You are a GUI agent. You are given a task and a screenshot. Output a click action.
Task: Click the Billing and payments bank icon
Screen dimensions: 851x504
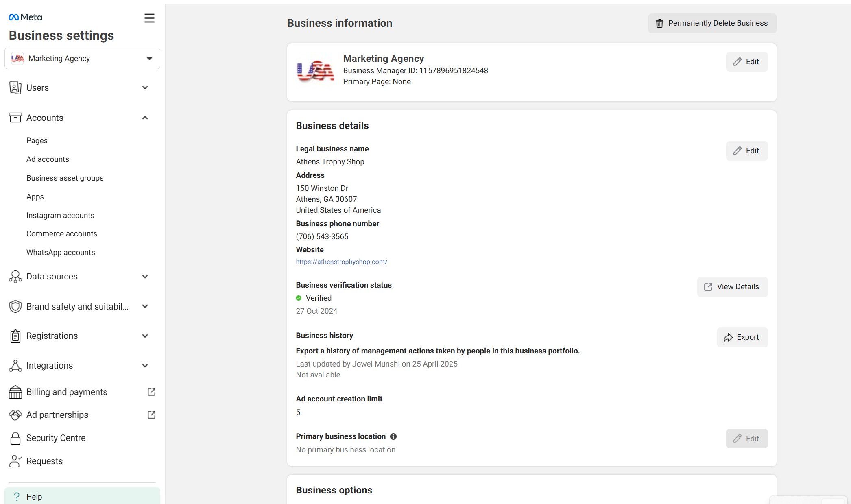[x=15, y=392]
